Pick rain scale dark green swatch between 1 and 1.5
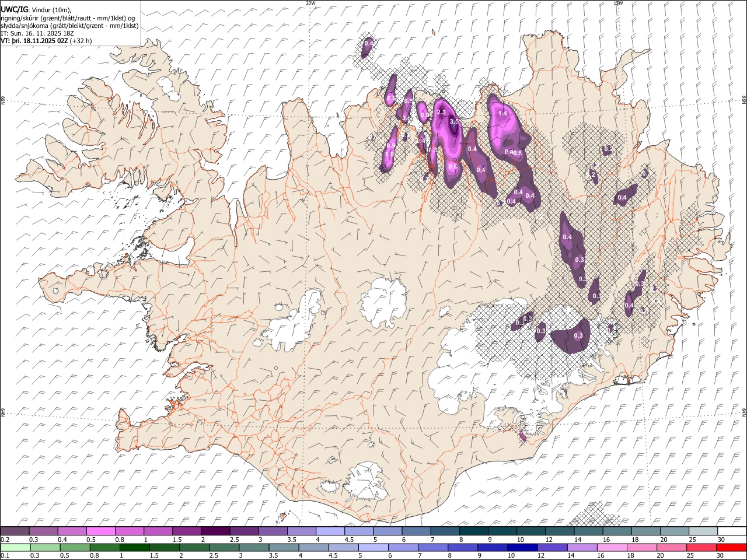Screen dimensions: 747x560 [x=134, y=547]
